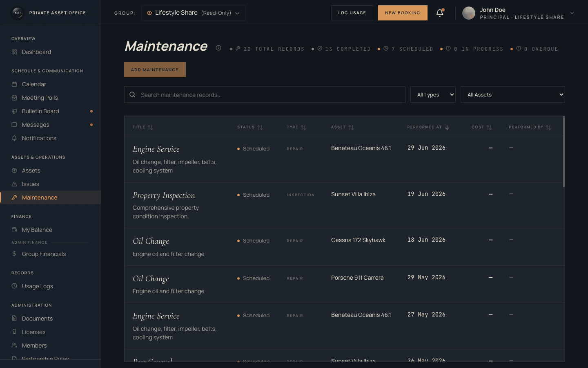588x368 pixels.
Task: Open the All Assets filter dropdown
Action: tap(513, 94)
